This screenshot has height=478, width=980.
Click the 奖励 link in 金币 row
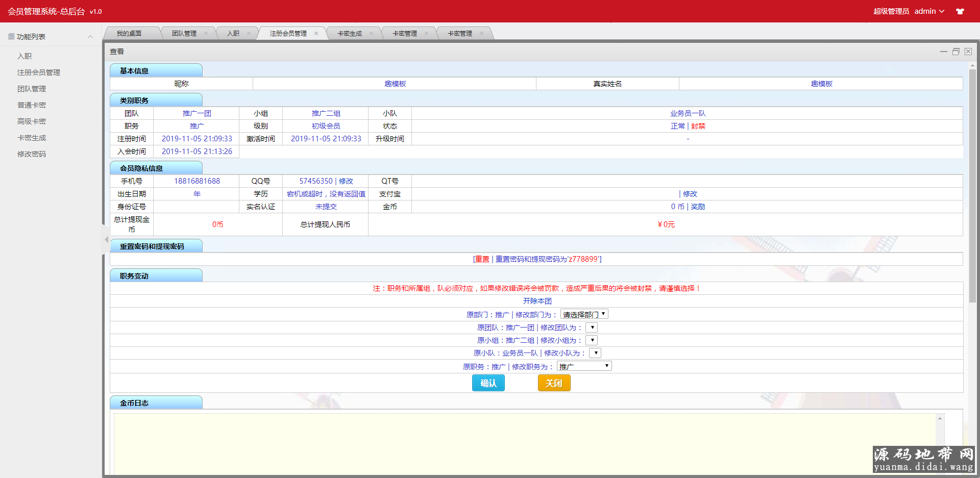698,207
